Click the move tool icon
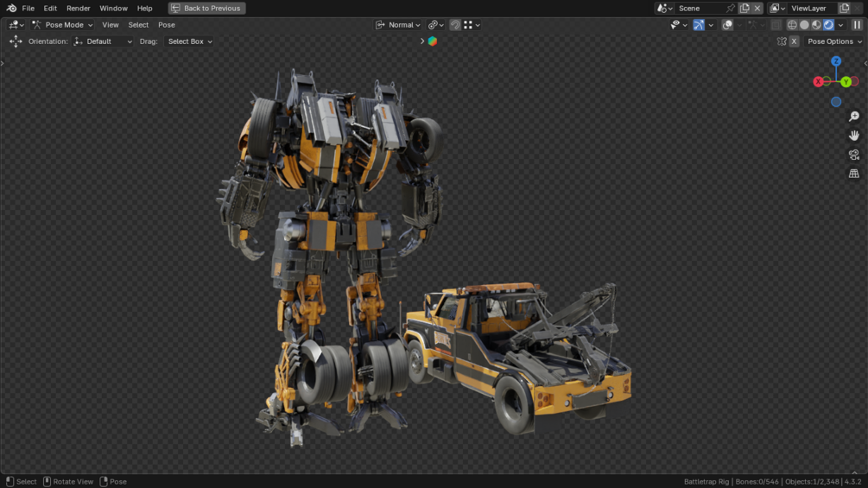Viewport: 868px width, 488px height. pyautogui.click(x=16, y=41)
